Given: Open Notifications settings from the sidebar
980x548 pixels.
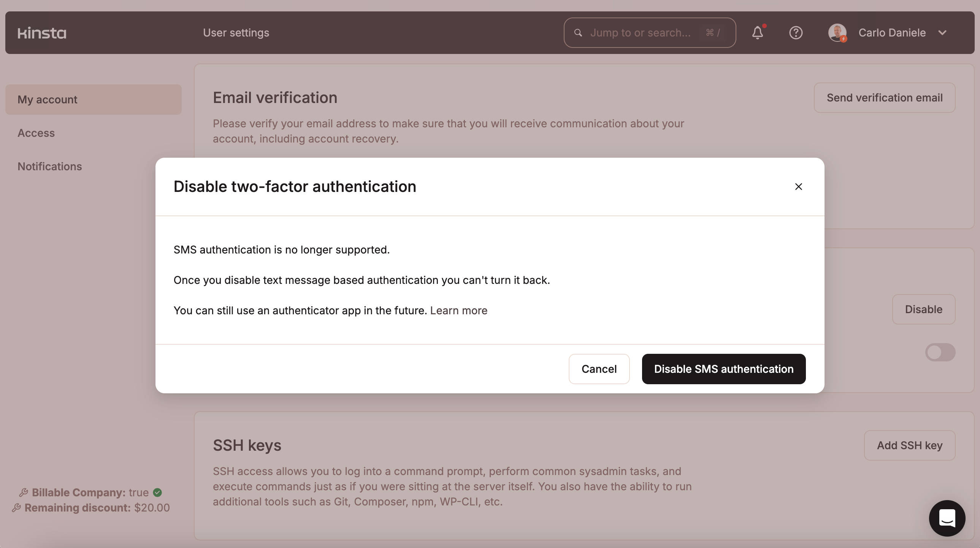Looking at the screenshot, I should click(x=50, y=166).
